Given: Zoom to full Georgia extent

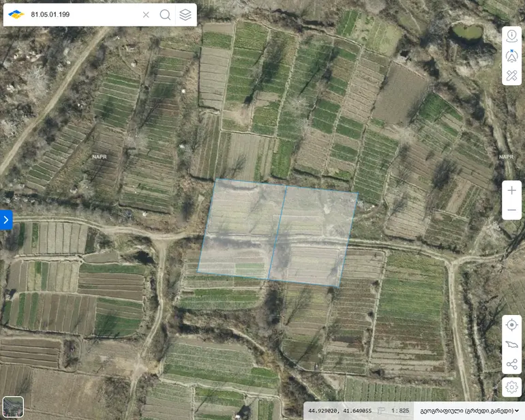Looking at the screenshot, I should [511, 344].
